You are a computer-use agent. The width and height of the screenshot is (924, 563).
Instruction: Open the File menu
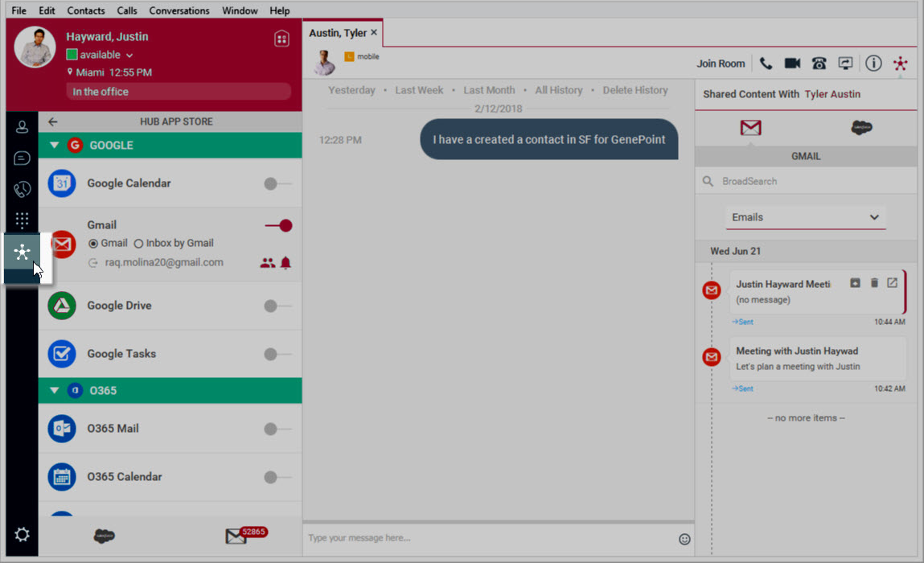(18, 10)
